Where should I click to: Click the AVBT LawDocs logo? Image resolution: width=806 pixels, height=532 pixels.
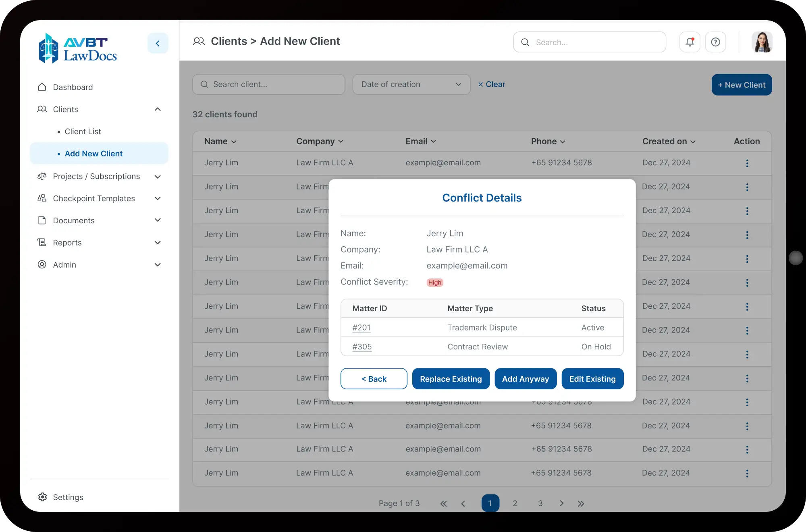(x=78, y=48)
